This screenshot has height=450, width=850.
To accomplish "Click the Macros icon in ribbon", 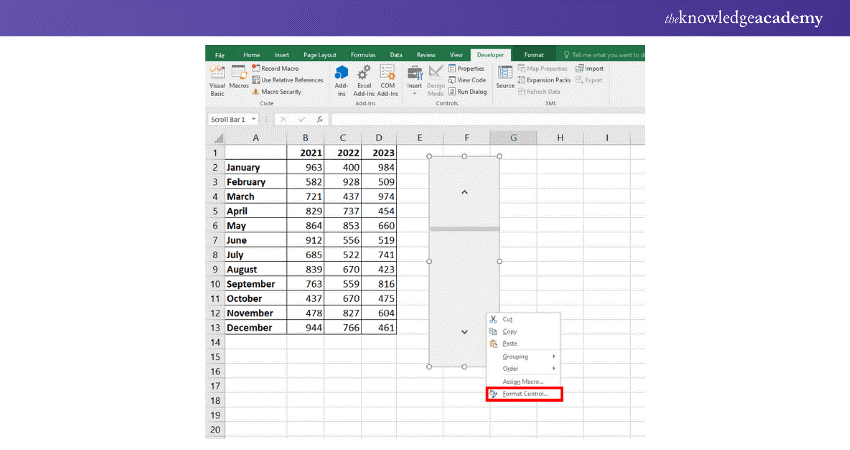I will 239,77.
